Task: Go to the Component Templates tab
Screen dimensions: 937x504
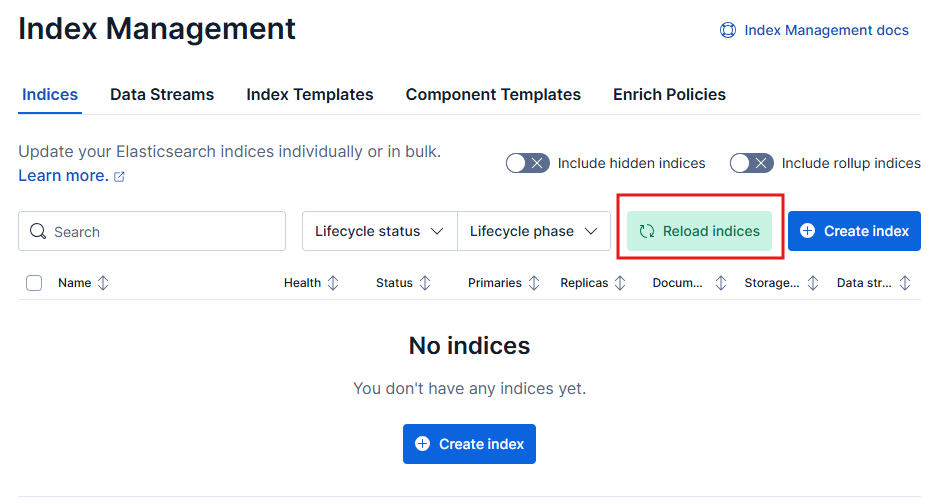Action: [x=493, y=95]
